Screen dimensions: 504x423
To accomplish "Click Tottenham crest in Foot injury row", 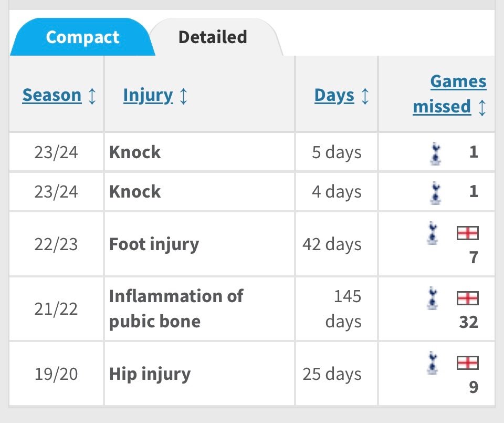I will tap(433, 233).
